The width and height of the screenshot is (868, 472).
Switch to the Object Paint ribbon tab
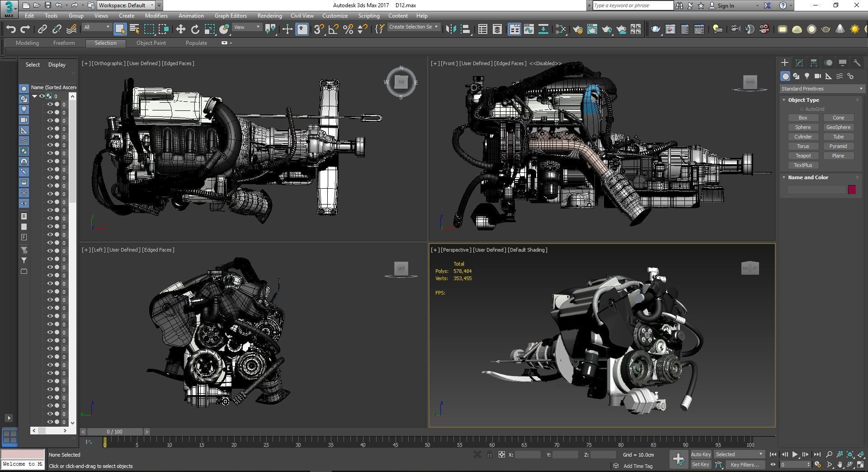[x=151, y=43]
